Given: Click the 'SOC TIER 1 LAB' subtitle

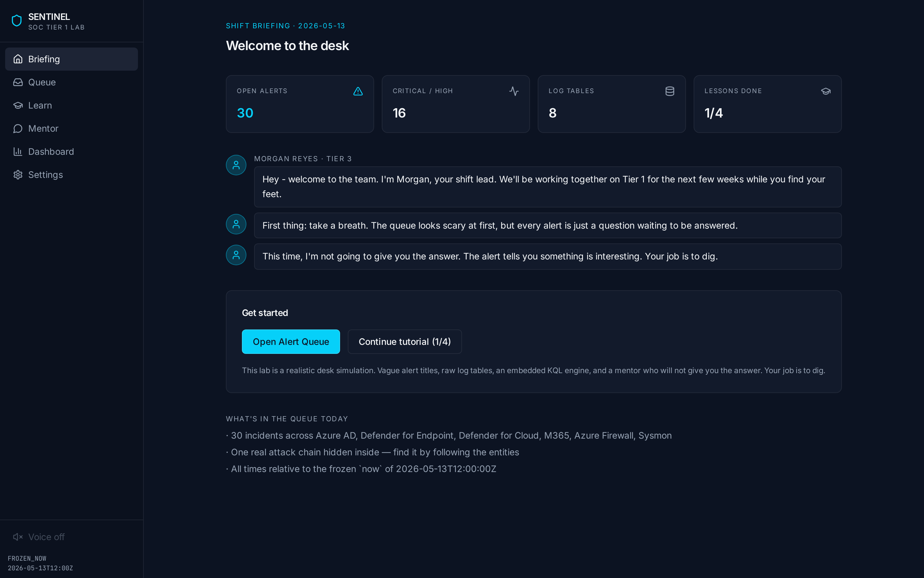Looking at the screenshot, I should [x=56, y=28].
